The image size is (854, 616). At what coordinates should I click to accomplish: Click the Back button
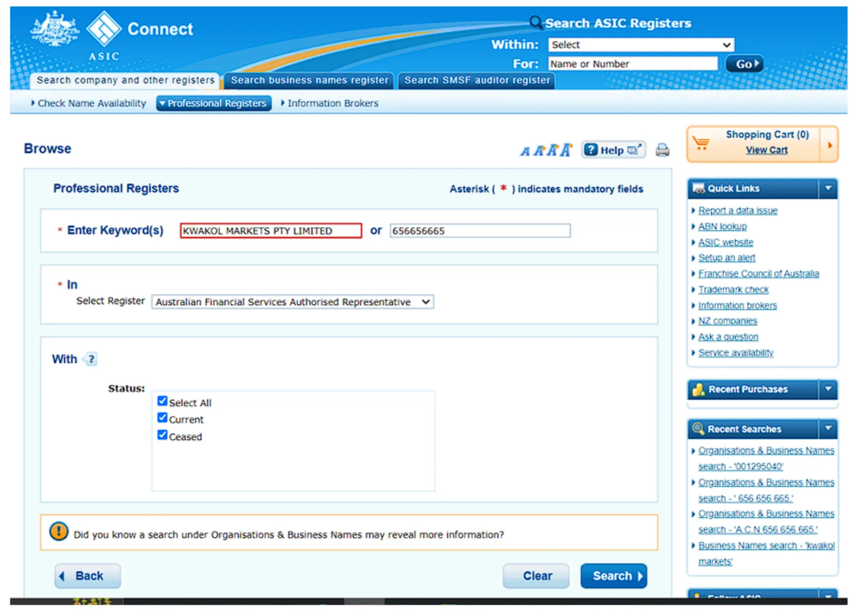pyautogui.click(x=87, y=576)
